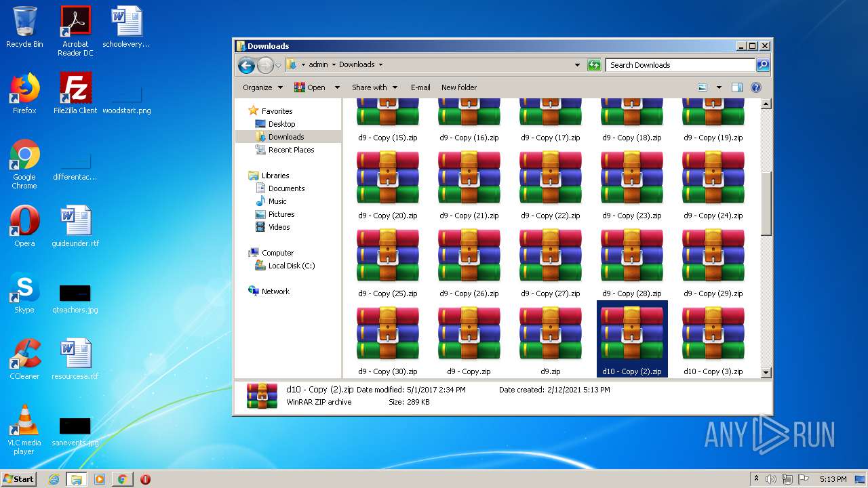Create a New folder from toolbar
This screenshot has height=488, width=868.
[x=459, y=87]
